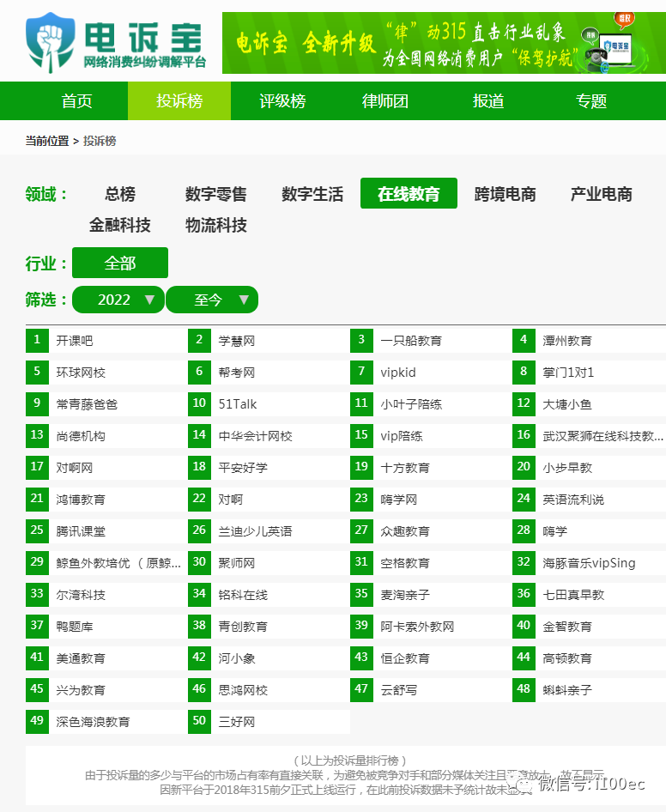Open the 报道 navigation item

click(487, 101)
